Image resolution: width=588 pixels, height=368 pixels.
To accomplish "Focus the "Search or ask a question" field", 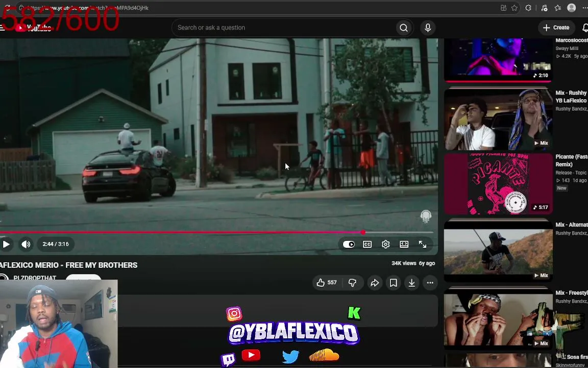I will click(283, 28).
